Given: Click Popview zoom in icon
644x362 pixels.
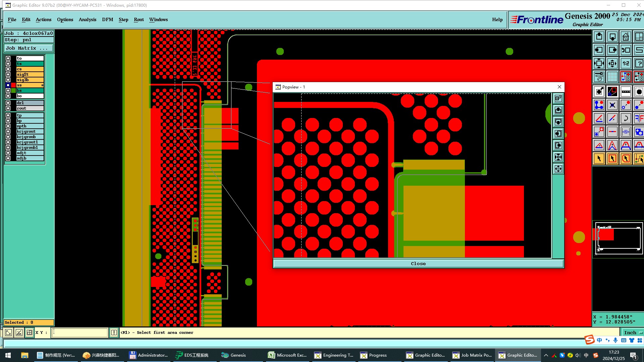Looking at the screenshot, I should pyautogui.click(x=558, y=157).
